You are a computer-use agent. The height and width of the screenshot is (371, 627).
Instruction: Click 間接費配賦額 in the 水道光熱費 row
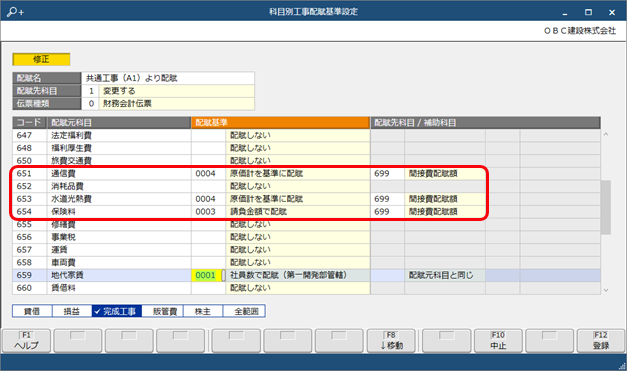click(445, 199)
